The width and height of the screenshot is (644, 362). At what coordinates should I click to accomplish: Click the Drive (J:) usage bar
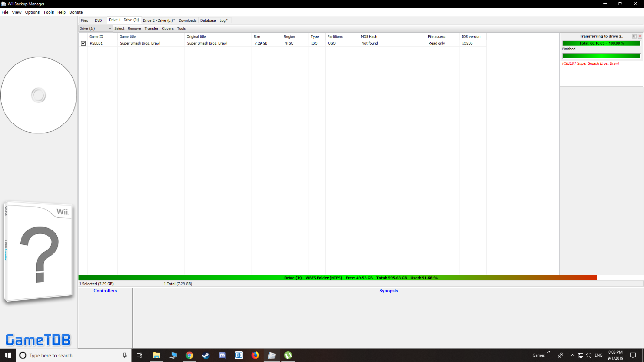361,278
